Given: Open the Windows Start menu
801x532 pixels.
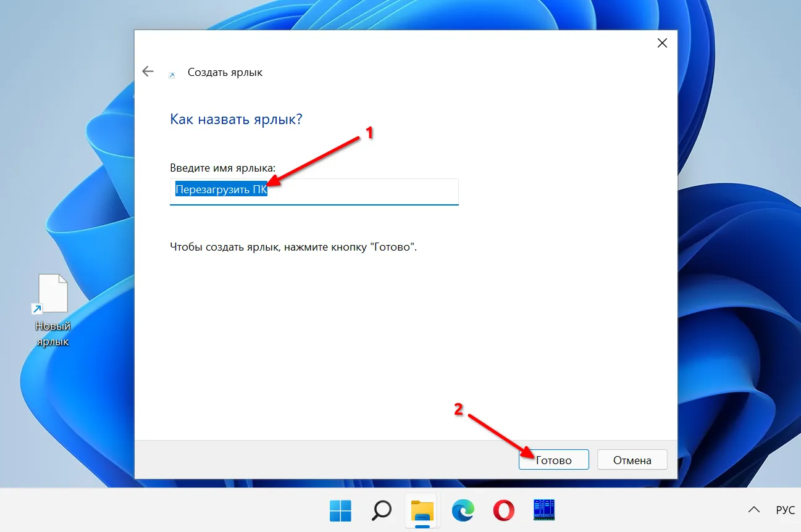Looking at the screenshot, I should tap(340, 510).
